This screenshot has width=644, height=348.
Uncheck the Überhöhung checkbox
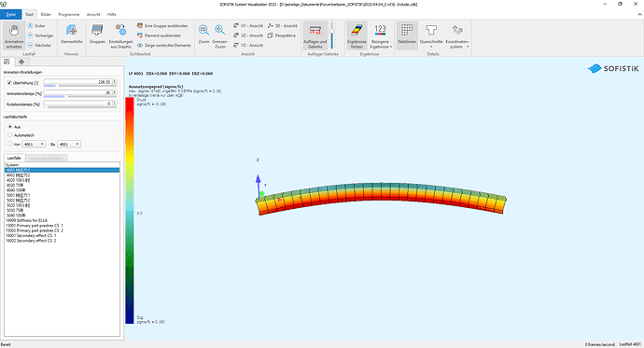pos(9,82)
